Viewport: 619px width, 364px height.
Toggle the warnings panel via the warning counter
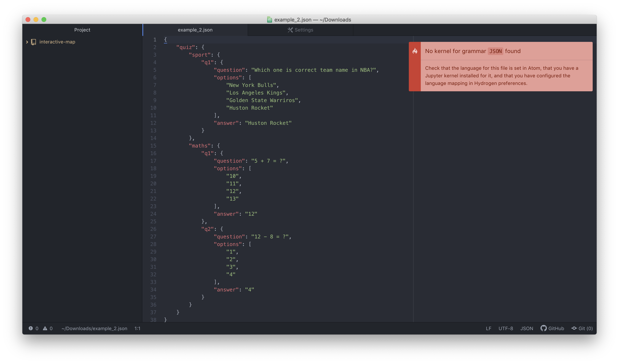48,328
